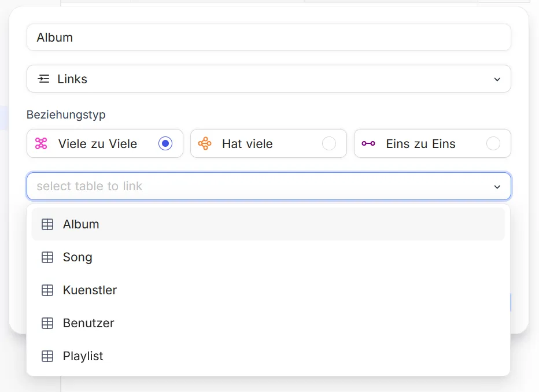Image resolution: width=539 pixels, height=392 pixels.
Task: Click the Viele zu Viele relation icon
Action: [x=41, y=143]
